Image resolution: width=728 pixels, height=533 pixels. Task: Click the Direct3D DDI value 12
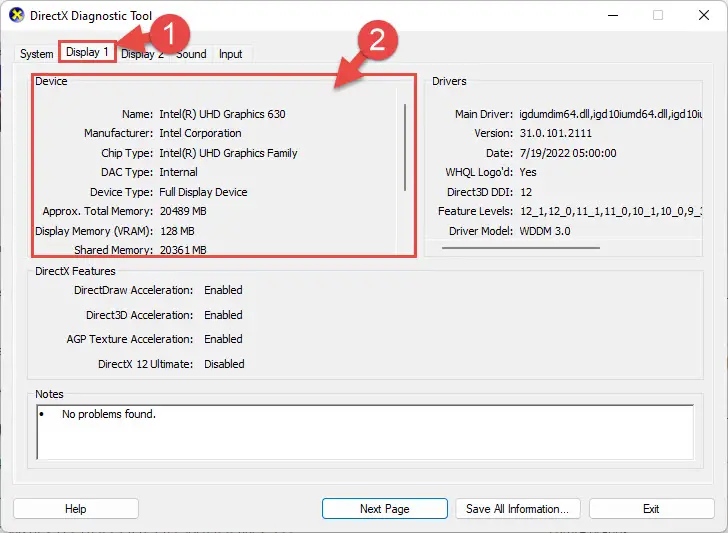point(526,192)
